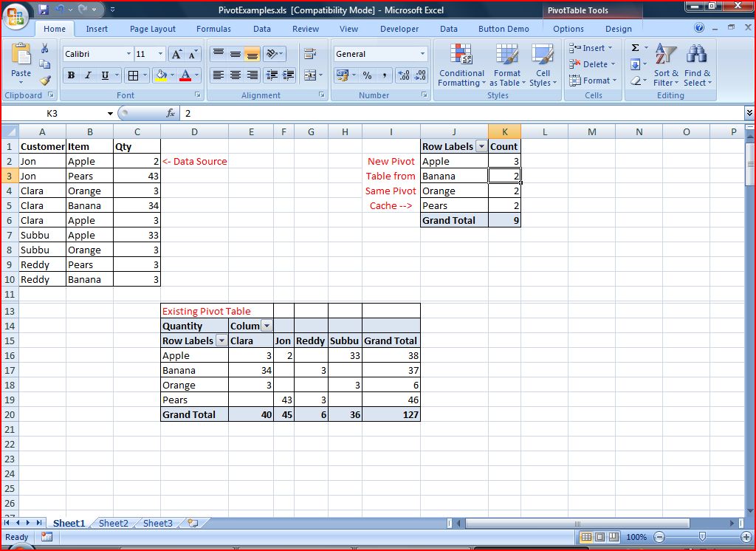The width and height of the screenshot is (756, 551).
Task: Center text horizontally in cell
Action: tap(236, 75)
